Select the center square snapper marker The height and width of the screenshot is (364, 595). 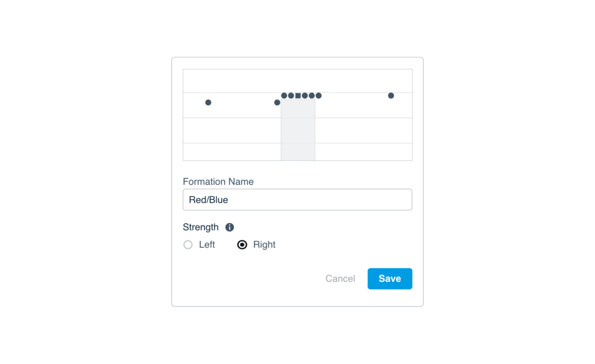click(x=298, y=96)
